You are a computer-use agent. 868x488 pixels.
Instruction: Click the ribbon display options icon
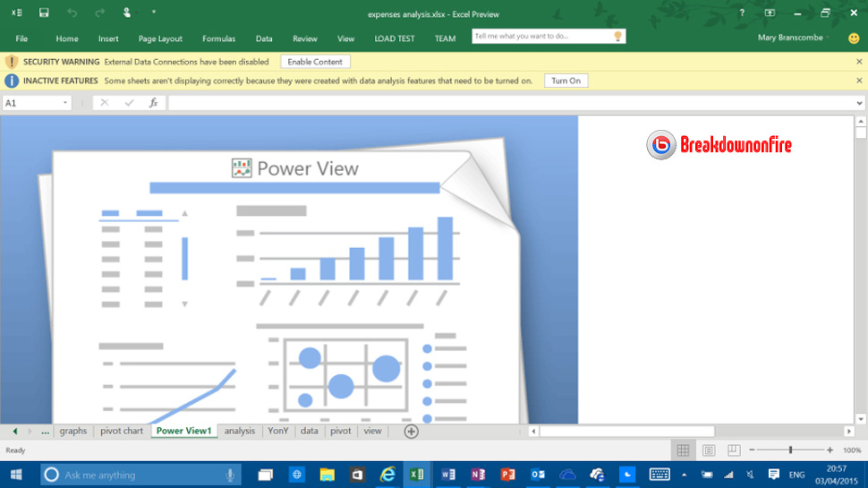pos(770,13)
